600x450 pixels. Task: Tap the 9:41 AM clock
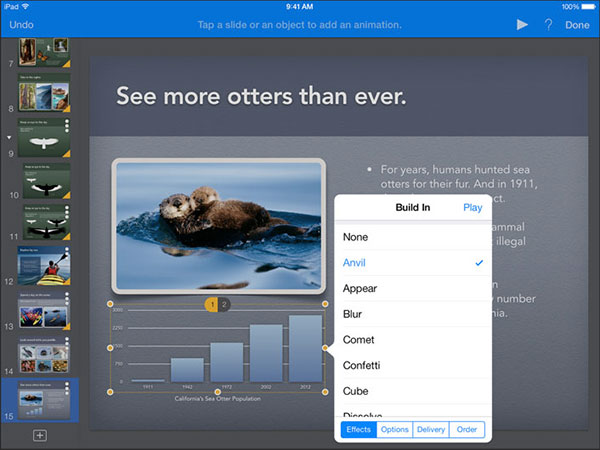(x=300, y=7)
